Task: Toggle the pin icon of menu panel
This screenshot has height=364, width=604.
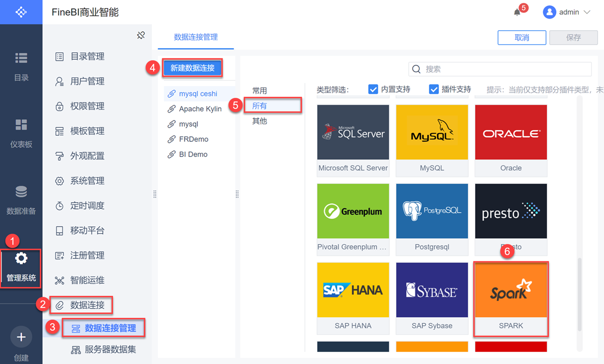Action: pyautogui.click(x=141, y=35)
